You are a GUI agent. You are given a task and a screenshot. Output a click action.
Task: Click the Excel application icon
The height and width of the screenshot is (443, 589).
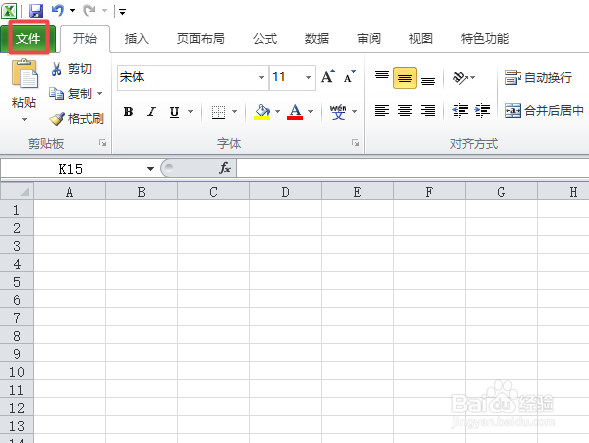pyautogui.click(x=9, y=11)
